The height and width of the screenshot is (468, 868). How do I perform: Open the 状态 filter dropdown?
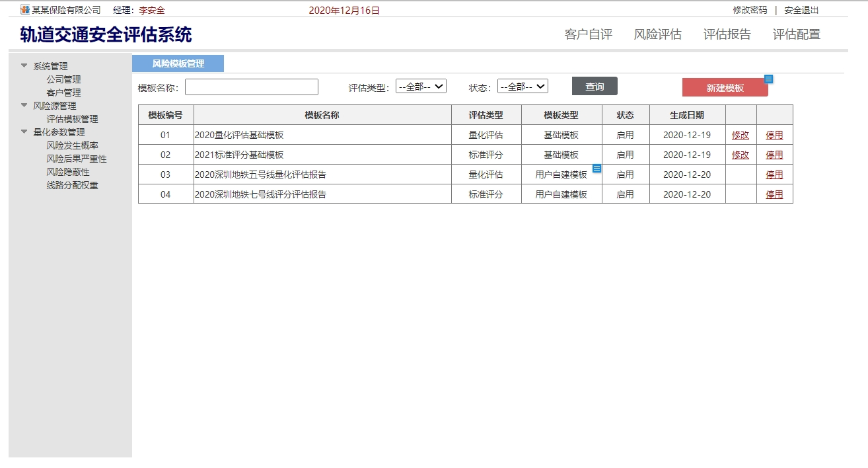click(522, 87)
